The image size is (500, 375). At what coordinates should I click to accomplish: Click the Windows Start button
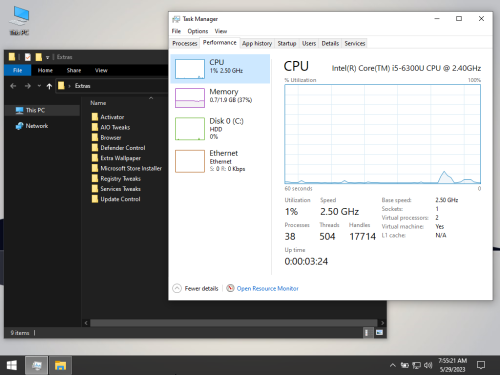point(12,365)
